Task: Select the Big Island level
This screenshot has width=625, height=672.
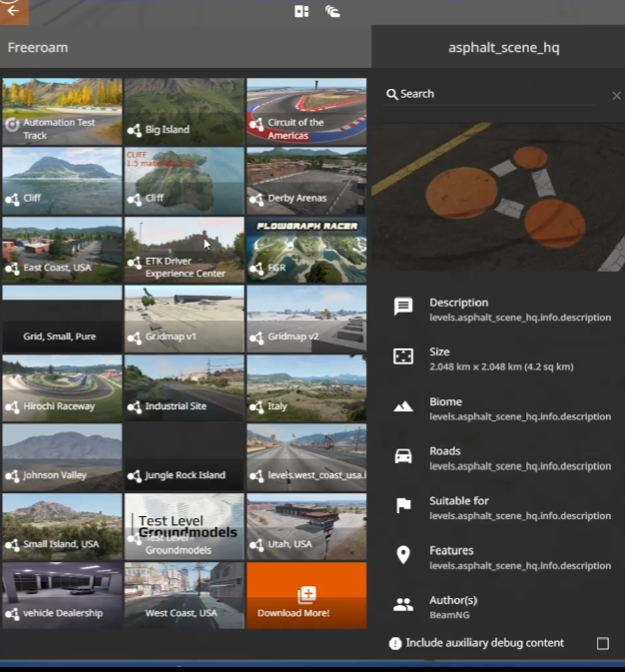Action: tap(185, 112)
